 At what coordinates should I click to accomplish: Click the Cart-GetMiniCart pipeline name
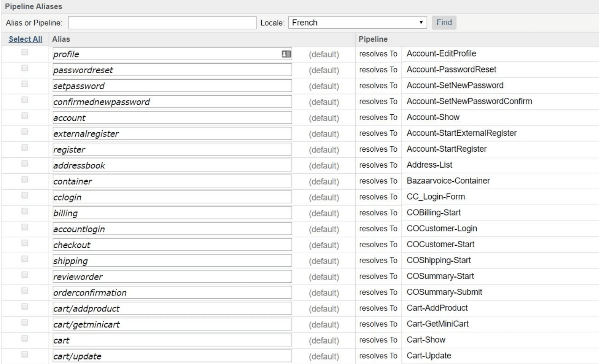(x=438, y=325)
